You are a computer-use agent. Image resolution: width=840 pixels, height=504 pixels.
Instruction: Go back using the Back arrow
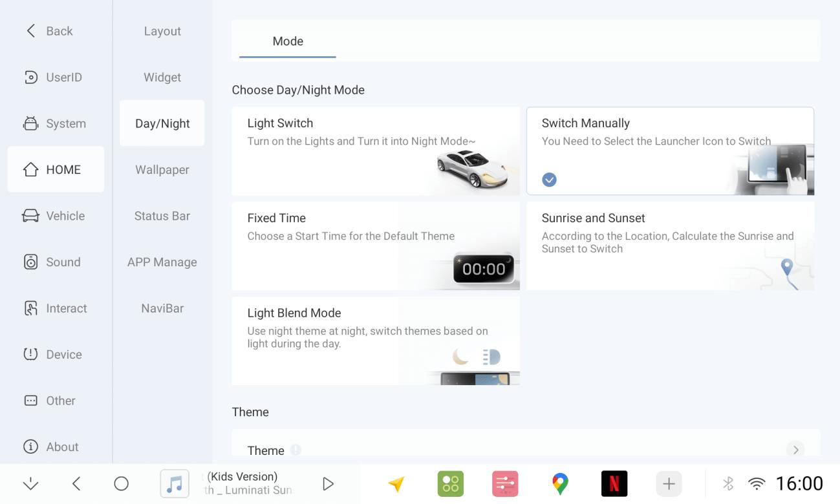coord(49,31)
